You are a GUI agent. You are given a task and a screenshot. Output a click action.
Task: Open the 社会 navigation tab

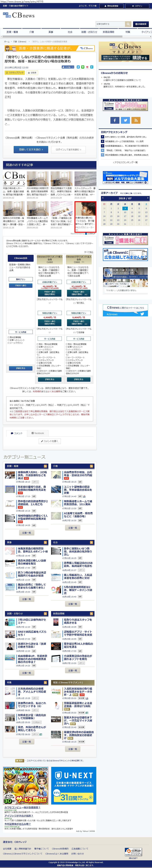[x=70, y=32]
